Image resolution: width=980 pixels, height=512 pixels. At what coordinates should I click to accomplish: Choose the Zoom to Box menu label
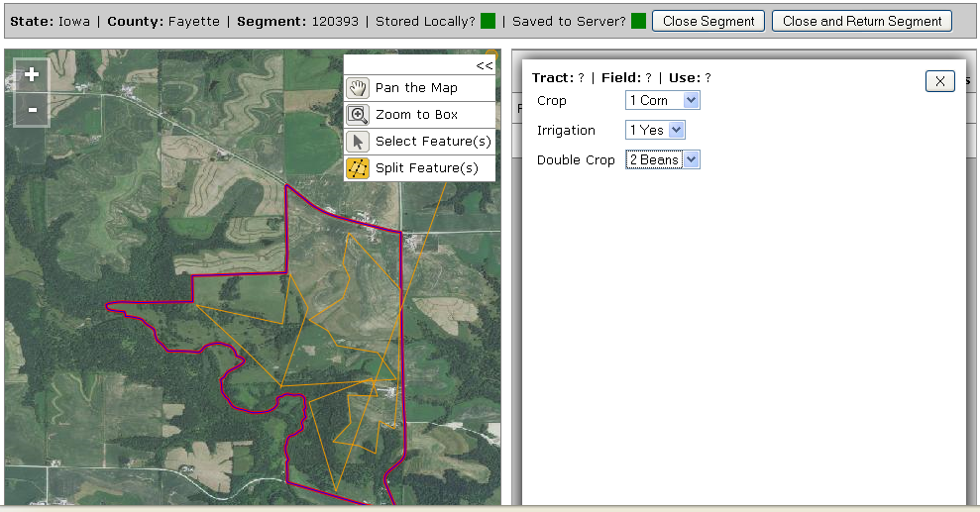(x=416, y=115)
